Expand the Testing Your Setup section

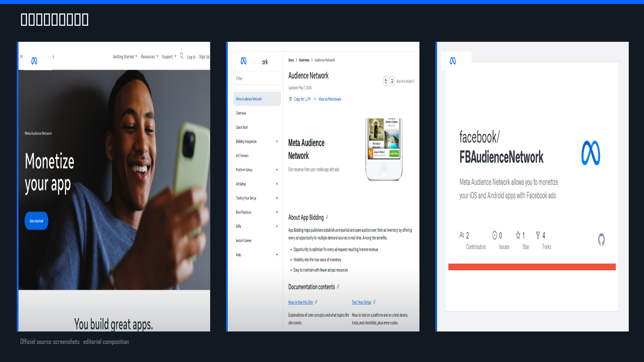[277, 198]
